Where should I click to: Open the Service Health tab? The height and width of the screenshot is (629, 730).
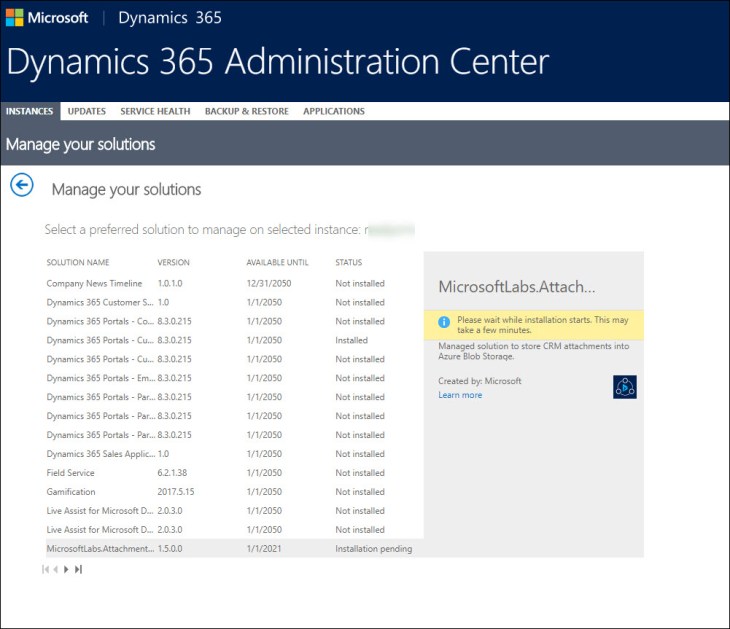(x=155, y=111)
